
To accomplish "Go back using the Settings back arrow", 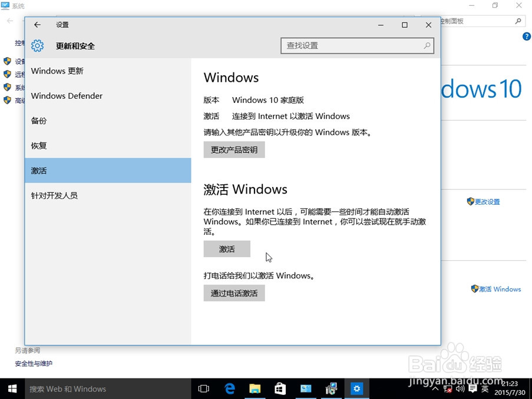I will click(x=37, y=25).
